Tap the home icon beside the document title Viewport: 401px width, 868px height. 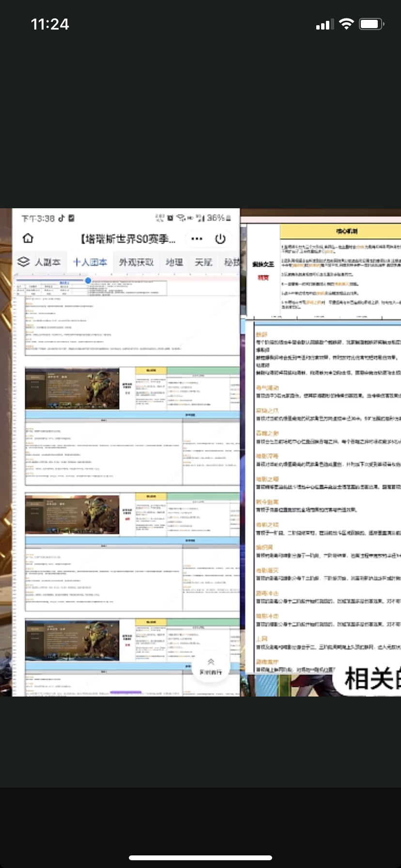[x=28, y=238]
